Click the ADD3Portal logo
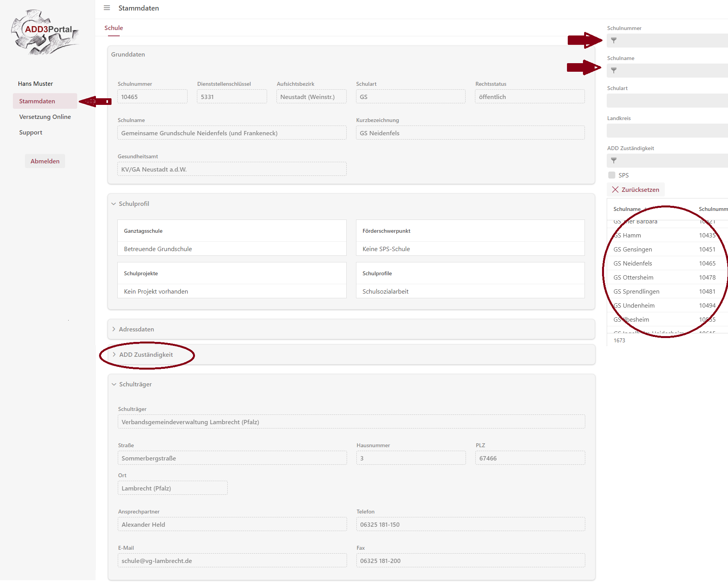The image size is (728, 586). pos(45,32)
